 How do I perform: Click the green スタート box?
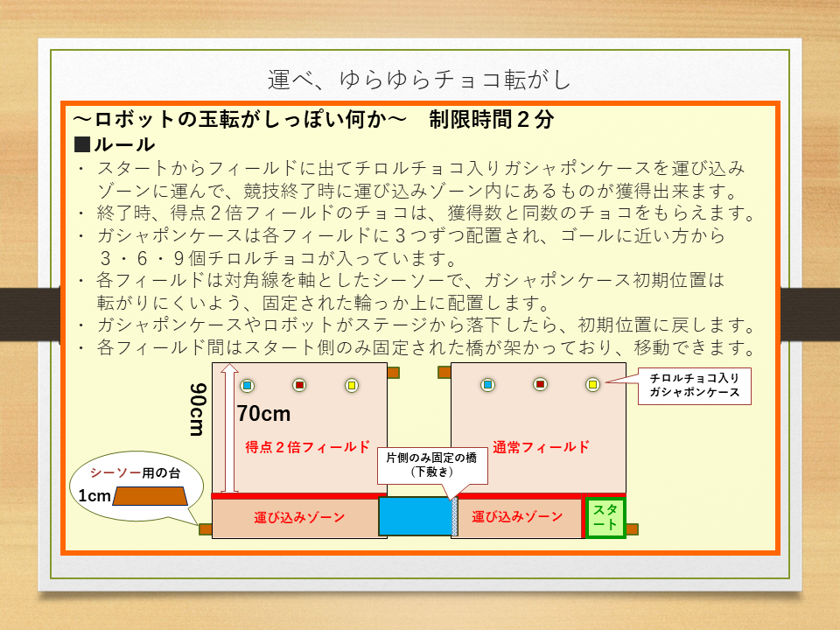[605, 517]
